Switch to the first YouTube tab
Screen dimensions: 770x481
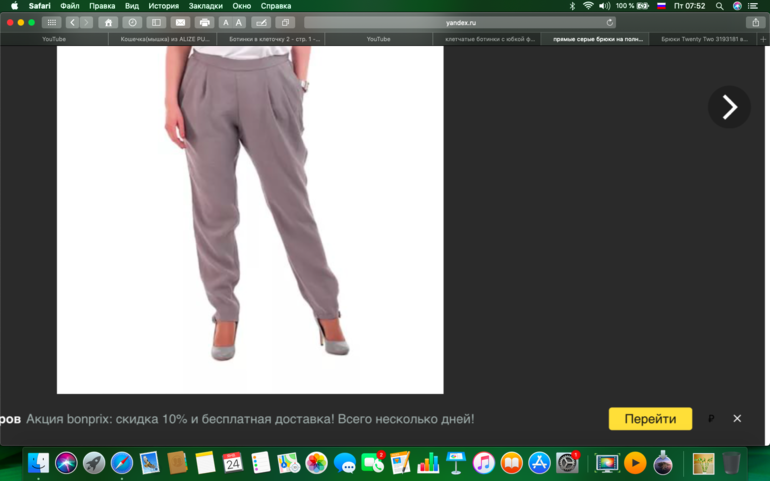[54, 39]
